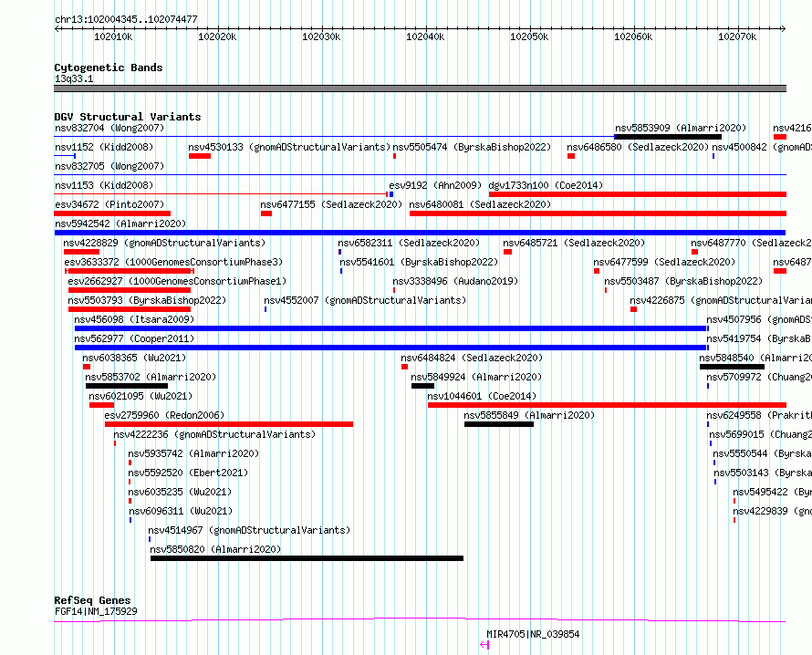
Task: Click the MIR4705 gene arrow glyph
Action: click(484, 645)
